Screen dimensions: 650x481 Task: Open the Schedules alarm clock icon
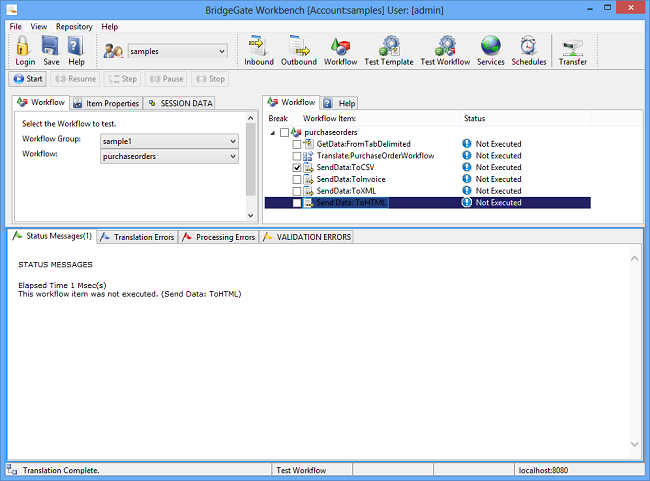(529, 46)
